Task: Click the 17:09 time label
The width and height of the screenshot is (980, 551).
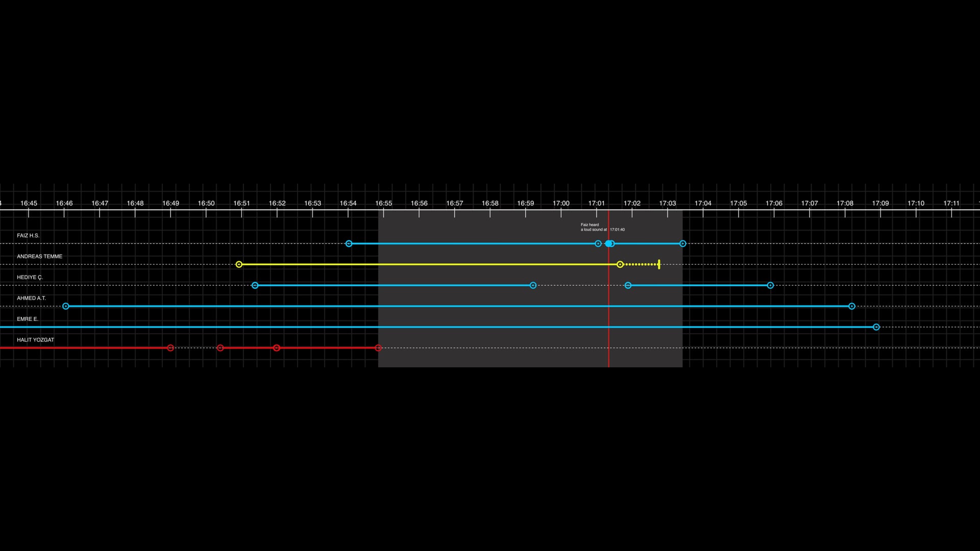Action: pos(880,203)
